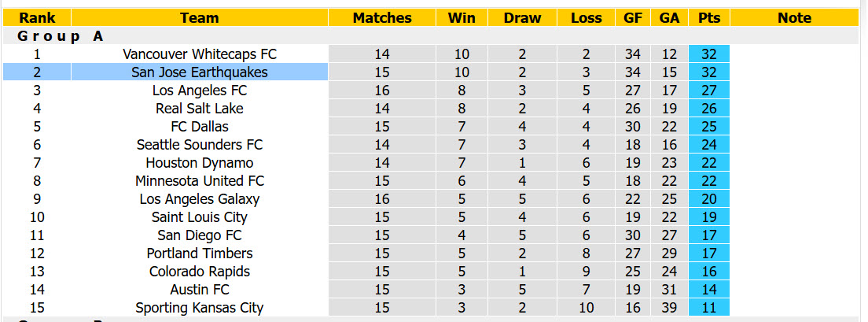Click the Note column header
Viewport: 868px width, 322px height.
point(794,18)
